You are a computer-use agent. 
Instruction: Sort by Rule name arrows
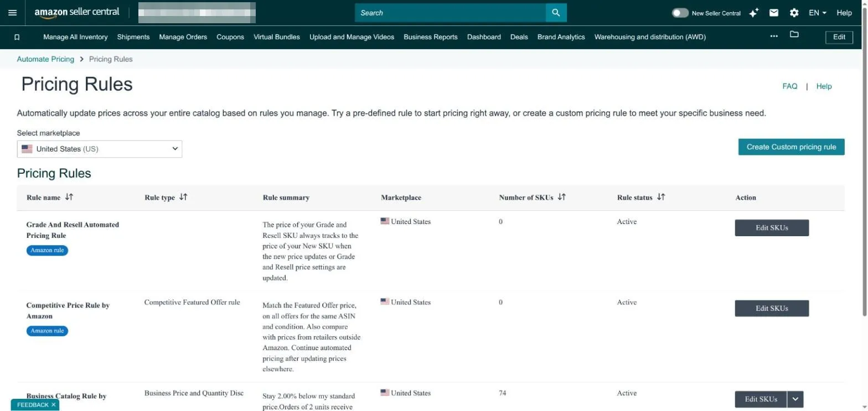(69, 197)
